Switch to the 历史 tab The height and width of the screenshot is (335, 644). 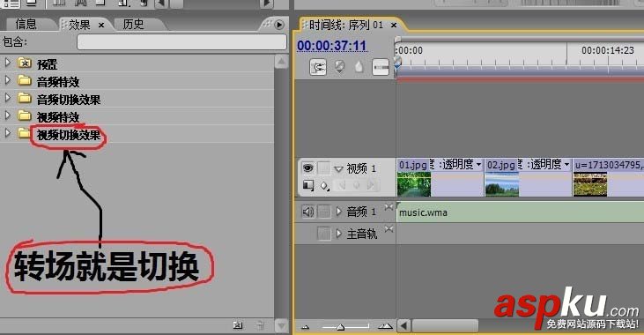[x=134, y=25]
